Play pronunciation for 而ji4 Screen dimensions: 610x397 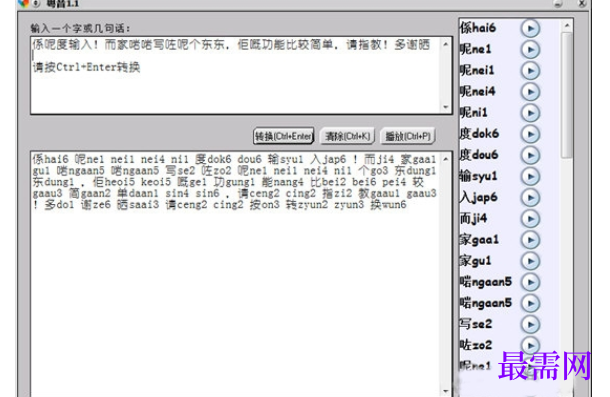click(x=530, y=219)
